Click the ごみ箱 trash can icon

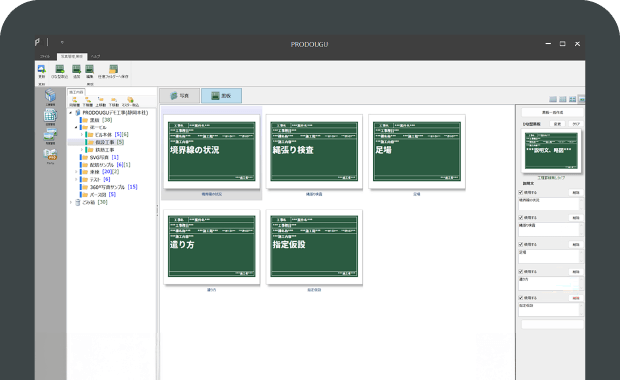click(78, 202)
